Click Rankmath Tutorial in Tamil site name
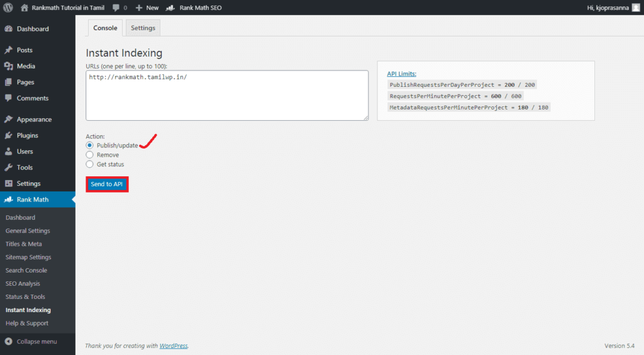Image resolution: width=644 pixels, height=355 pixels. coord(68,8)
